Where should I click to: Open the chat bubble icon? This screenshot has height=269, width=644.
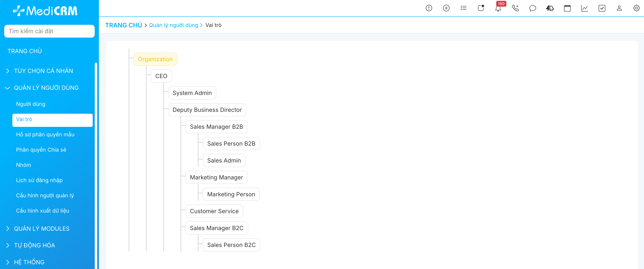(x=533, y=8)
